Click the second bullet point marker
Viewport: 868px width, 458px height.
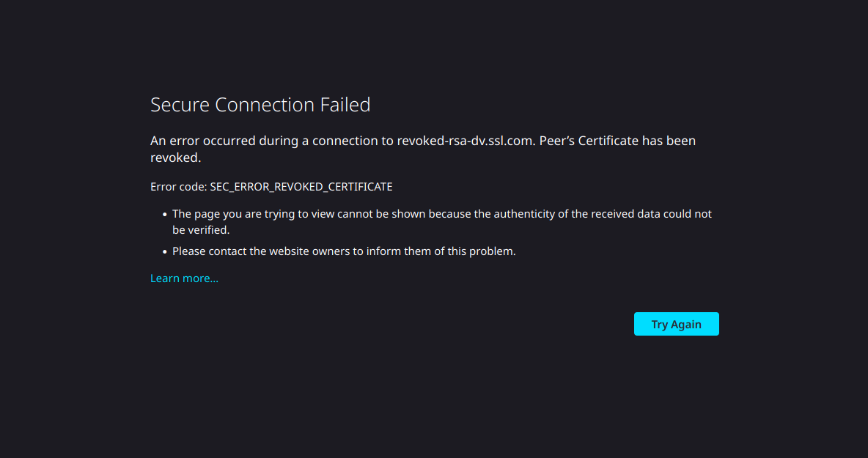click(x=164, y=251)
